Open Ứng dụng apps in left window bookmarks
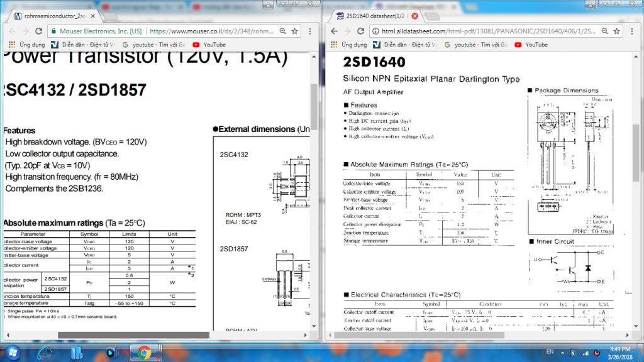 (x=26, y=45)
